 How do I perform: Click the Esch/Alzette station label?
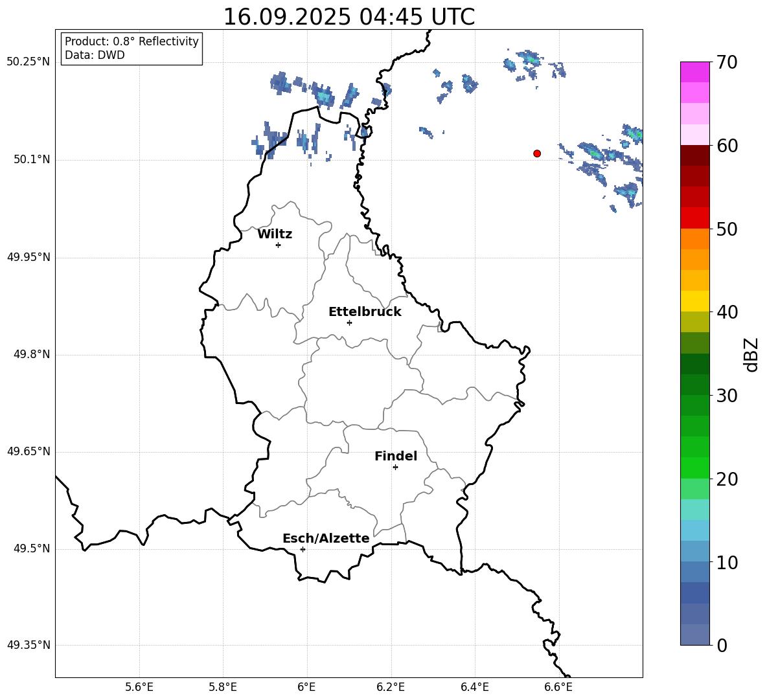326,538
